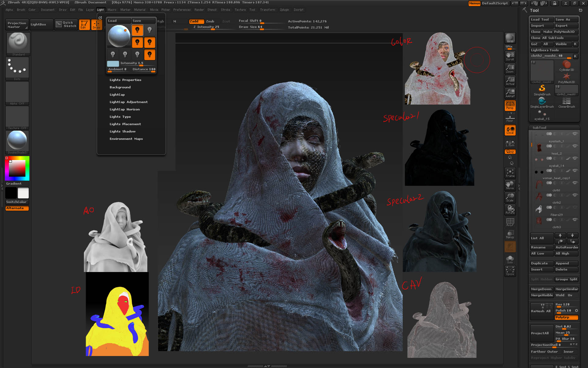
Task: Move subtool up with arrow
Action: (x=560, y=235)
